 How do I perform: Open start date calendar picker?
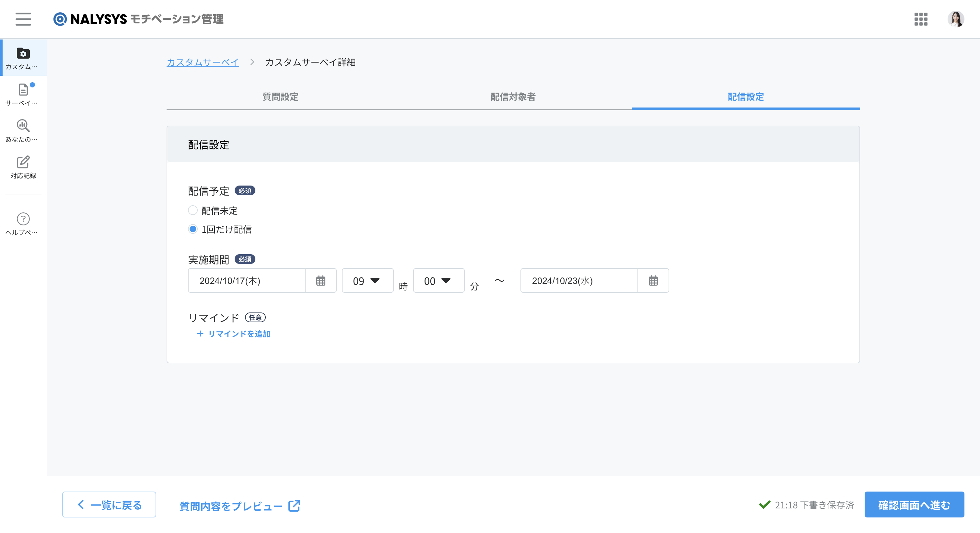[x=321, y=280]
